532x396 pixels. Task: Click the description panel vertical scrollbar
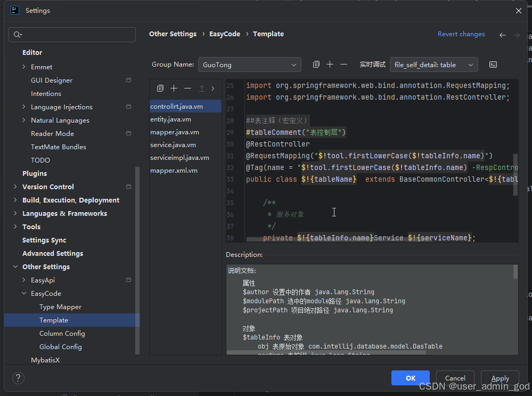(515, 272)
